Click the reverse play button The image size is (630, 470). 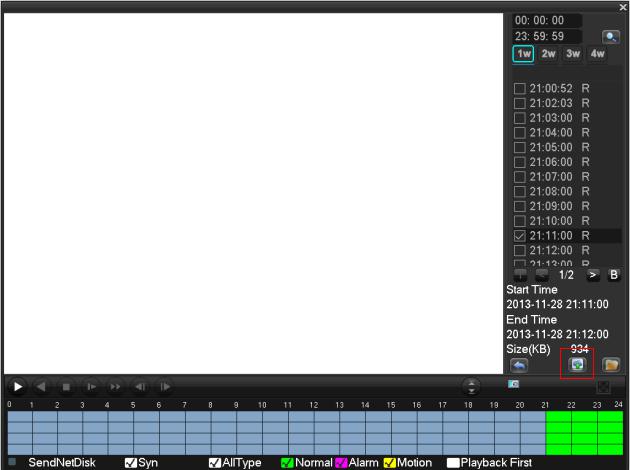[x=41, y=386]
